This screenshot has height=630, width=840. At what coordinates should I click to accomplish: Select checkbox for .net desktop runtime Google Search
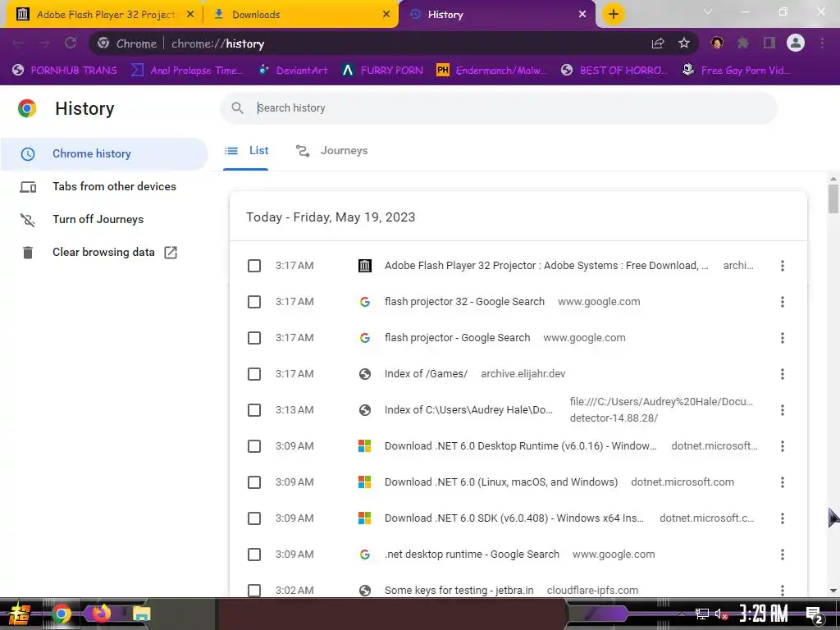tap(254, 555)
